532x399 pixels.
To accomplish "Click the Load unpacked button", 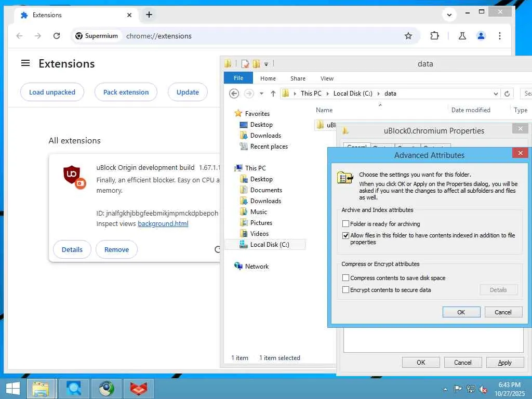I will tap(52, 92).
